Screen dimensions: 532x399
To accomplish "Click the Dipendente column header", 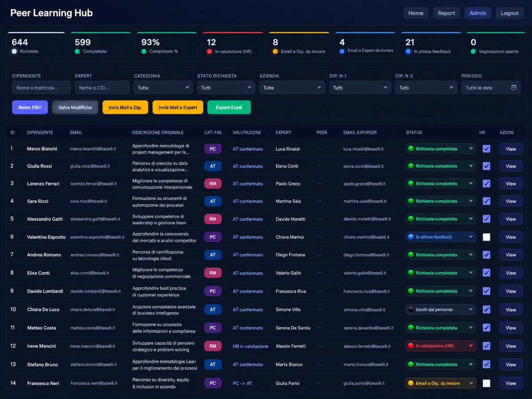I will click(40, 133).
